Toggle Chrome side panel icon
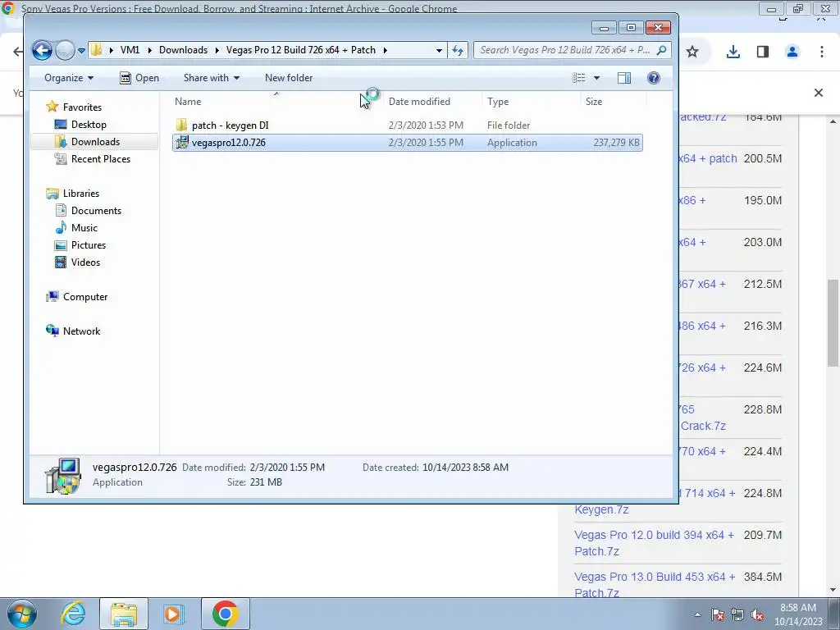This screenshot has width=840, height=630. [763, 52]
